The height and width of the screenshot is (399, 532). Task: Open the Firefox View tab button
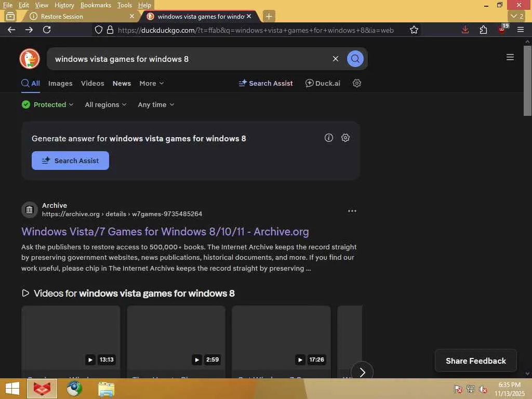tap(10, 16)
